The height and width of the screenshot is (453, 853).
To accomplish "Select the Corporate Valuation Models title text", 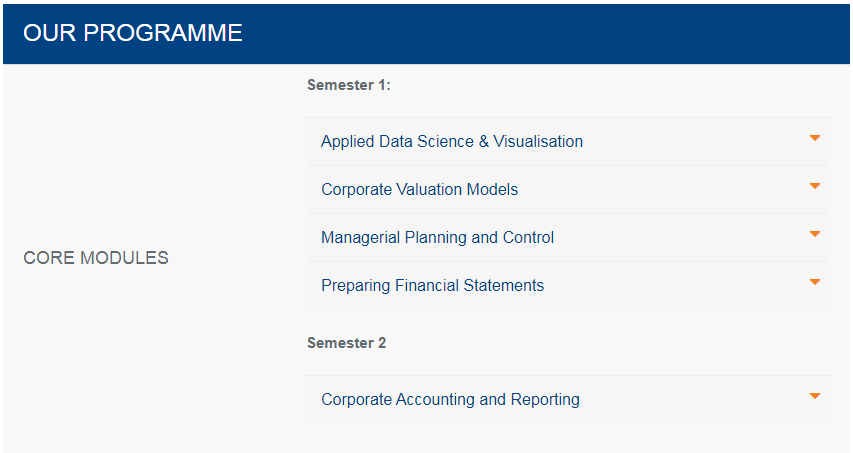I will pos(419,190).
